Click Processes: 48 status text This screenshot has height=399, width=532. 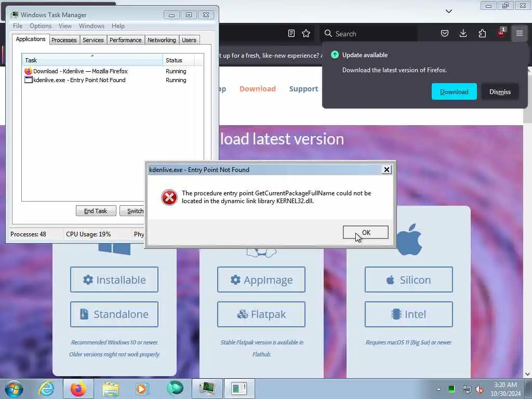pyautogui.click(x=28, y=234)
